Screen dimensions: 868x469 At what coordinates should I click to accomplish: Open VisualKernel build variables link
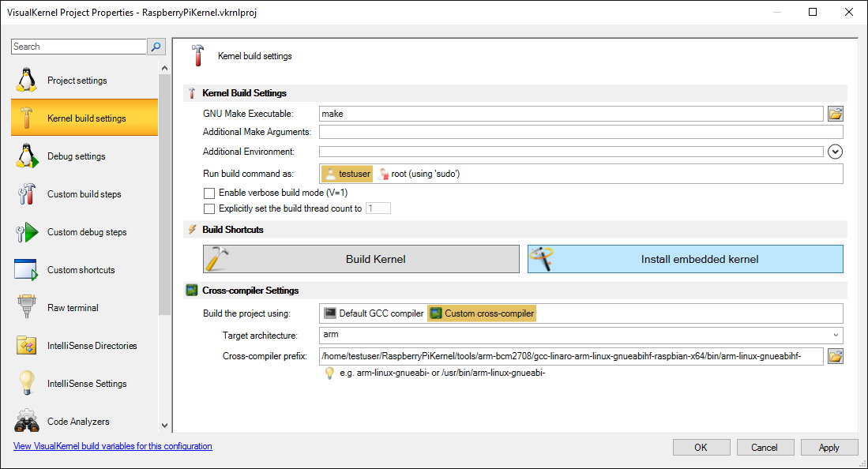click(112, 446)
